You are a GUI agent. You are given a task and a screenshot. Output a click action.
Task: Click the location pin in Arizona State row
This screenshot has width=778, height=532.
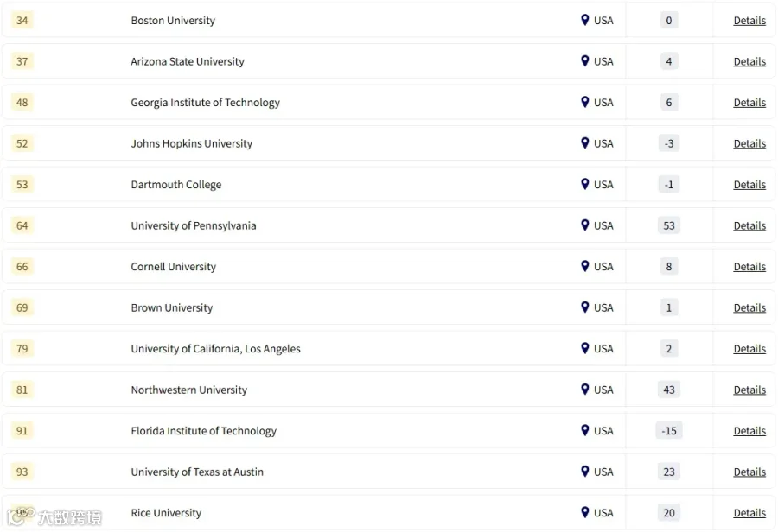pyautogui.click(x=585, y=61)
